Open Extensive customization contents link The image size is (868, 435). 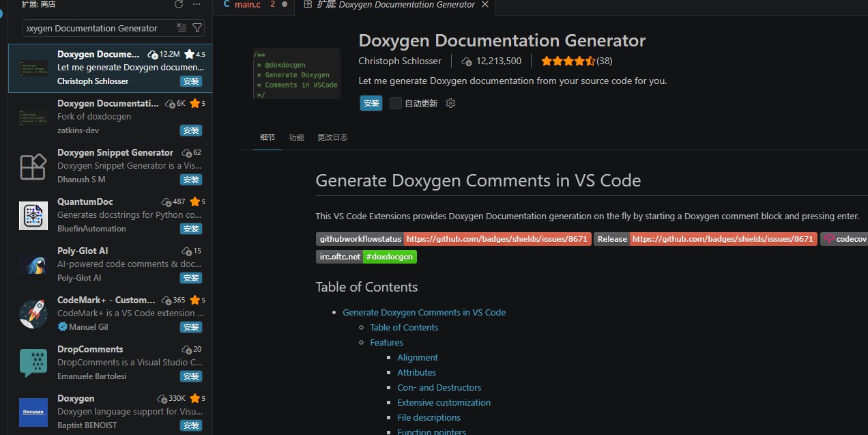pyautogui.click(x=444, y=402)
